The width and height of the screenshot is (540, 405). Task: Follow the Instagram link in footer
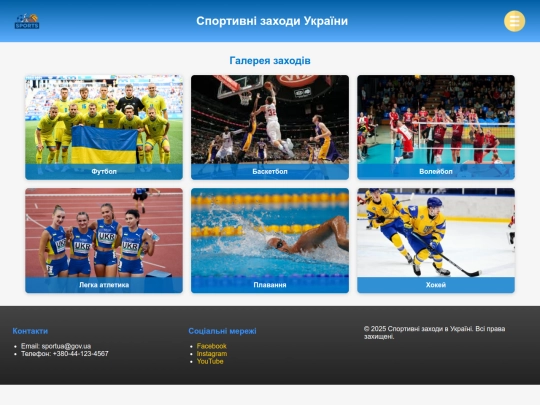[x=212, y=354]
